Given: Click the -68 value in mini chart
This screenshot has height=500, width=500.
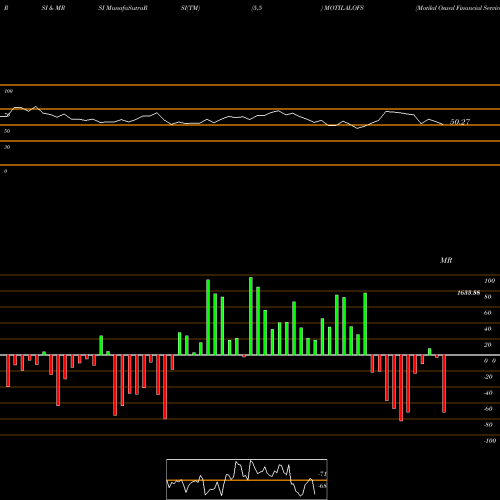Looking at the screenshot, I should (x=322, y=486).
